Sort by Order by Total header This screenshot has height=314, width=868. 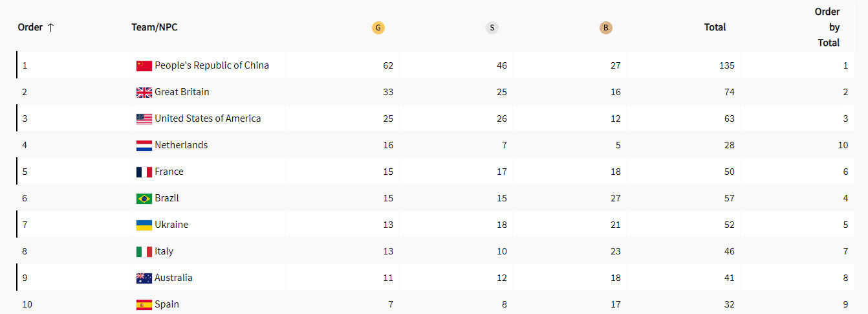tap(827, 27)
